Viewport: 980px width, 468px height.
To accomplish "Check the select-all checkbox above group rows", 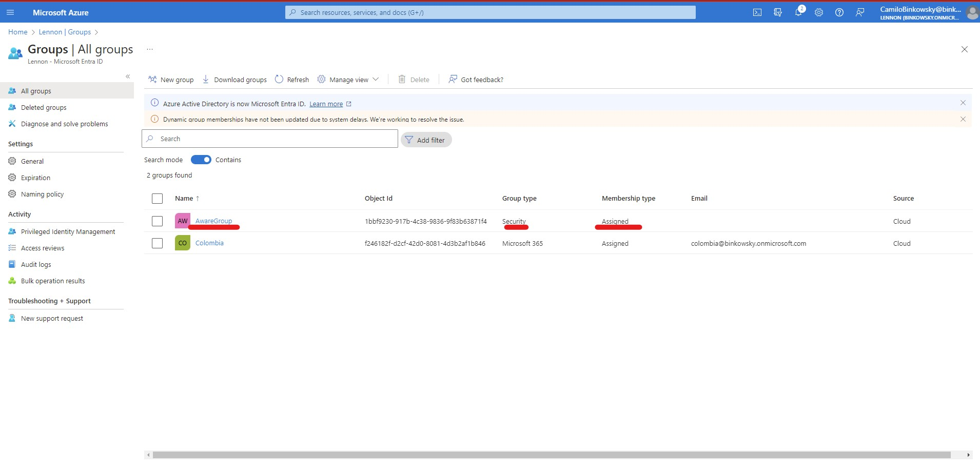I will pos(156,198).
